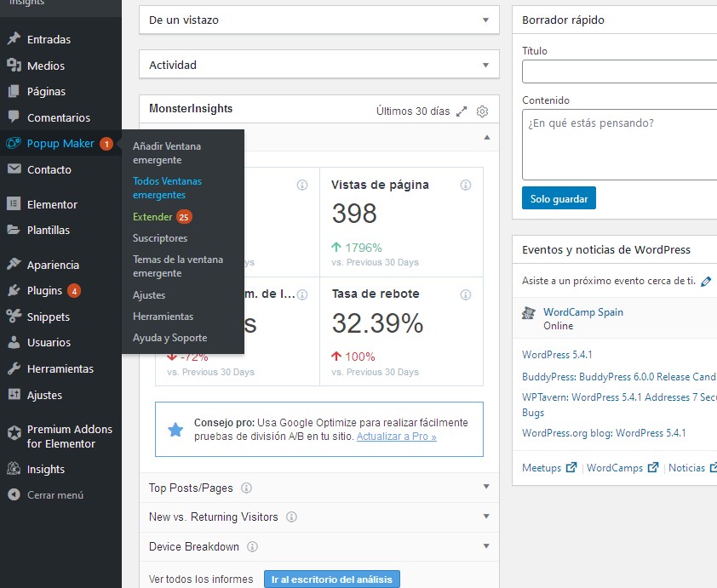Viewport: 717px width, 588px height.
Task: Click the Elementor logo icon
Action: pyautogui.click(x=14, y=203)
